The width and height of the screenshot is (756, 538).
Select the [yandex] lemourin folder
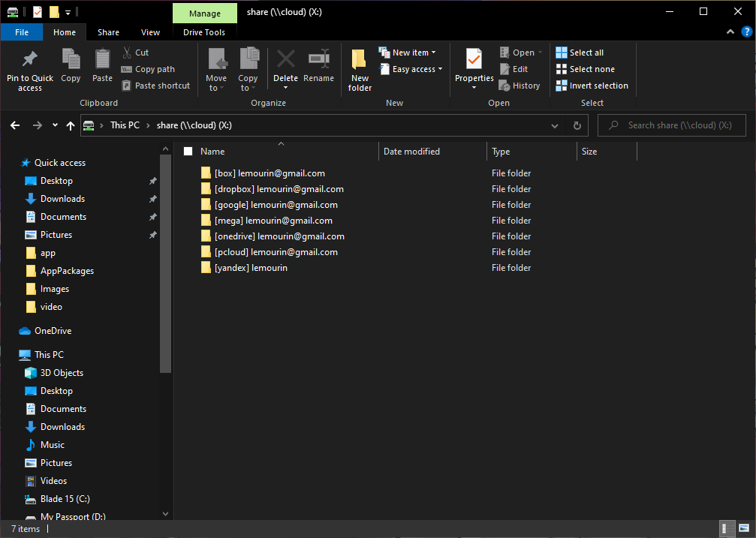click(244, 268)
